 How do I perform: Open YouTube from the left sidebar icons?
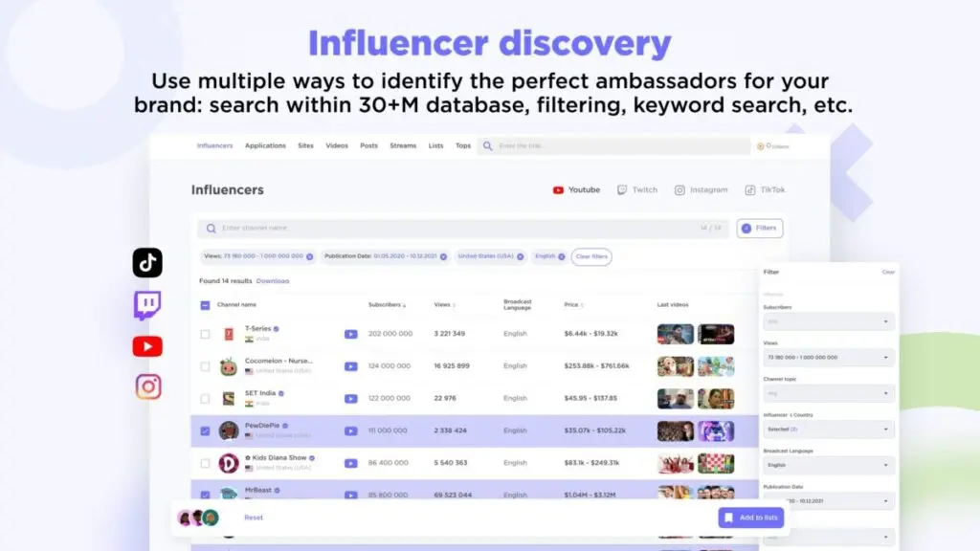[x=146, y=345]
